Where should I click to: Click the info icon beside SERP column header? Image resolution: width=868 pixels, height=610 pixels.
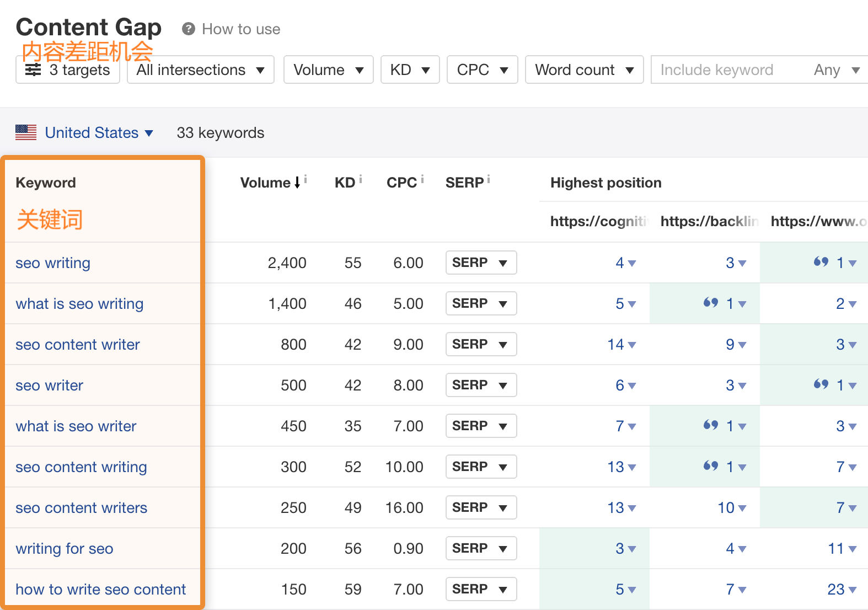coord(489,179)
